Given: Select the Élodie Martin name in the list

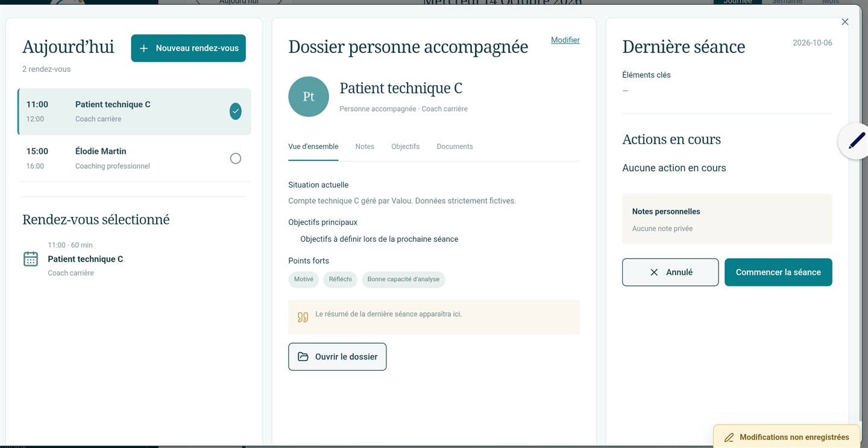Looking at the screenshot, I should [101, 151].
